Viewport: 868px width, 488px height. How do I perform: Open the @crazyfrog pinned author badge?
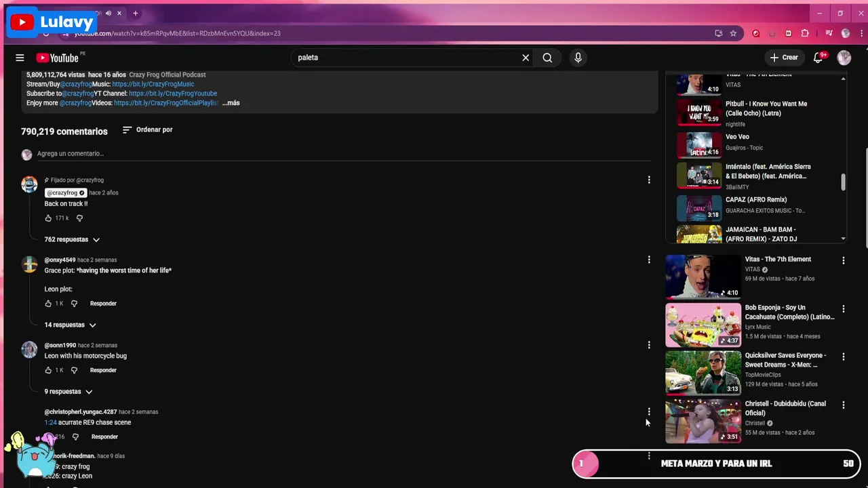(x=66, y=192)
